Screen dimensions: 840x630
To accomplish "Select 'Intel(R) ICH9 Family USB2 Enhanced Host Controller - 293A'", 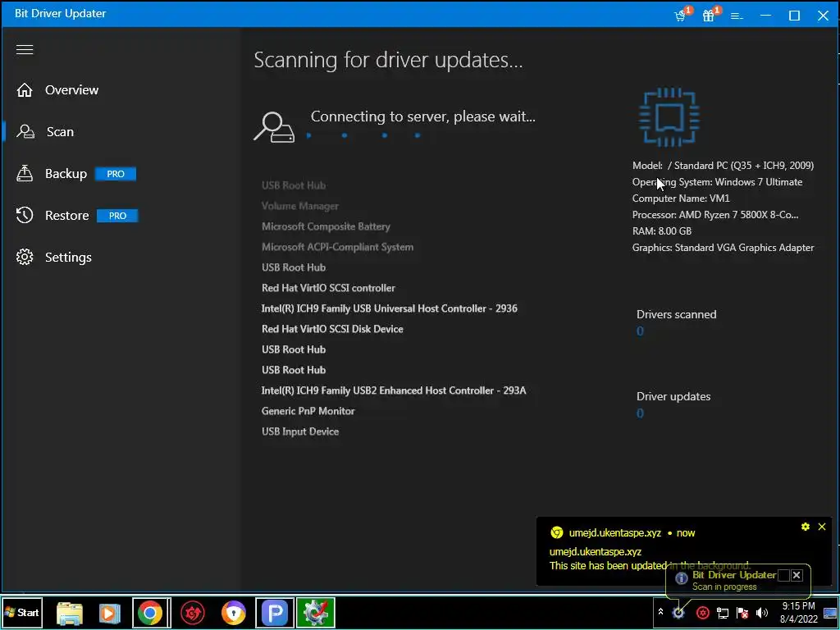I will 394,390.
